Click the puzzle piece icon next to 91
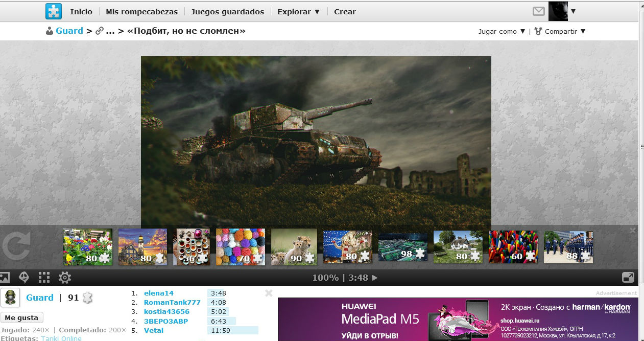The height and width of the screenshot is (341, 644). [88, 298]
